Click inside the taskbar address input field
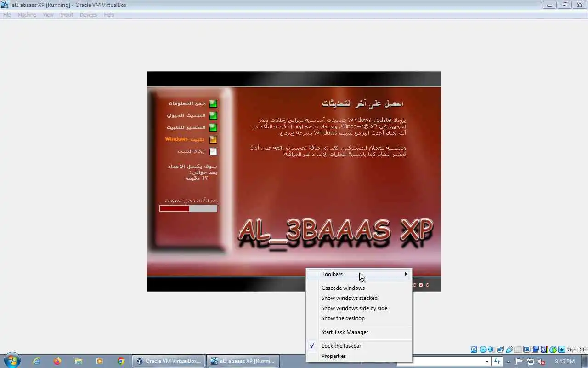Screen dimensions: 588x368 pos(440,362)
